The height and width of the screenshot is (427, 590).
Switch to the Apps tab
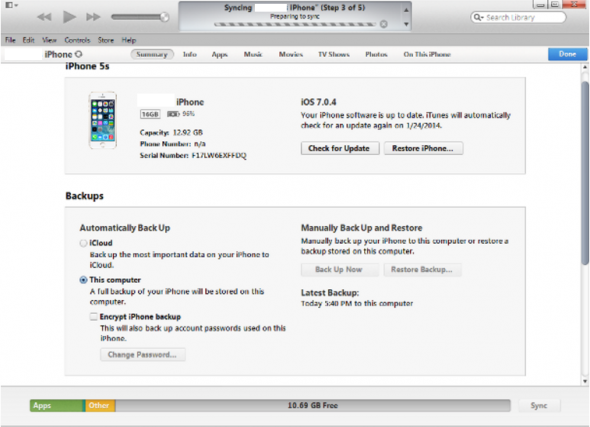tap(220, 55)
